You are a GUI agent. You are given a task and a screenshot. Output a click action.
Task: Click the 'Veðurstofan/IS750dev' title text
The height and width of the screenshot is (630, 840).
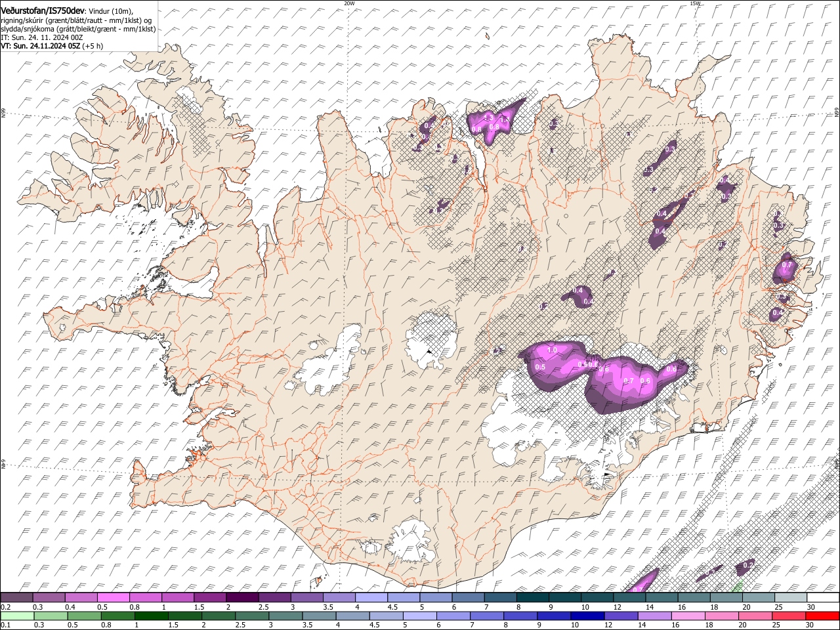(x=43, y=10)
